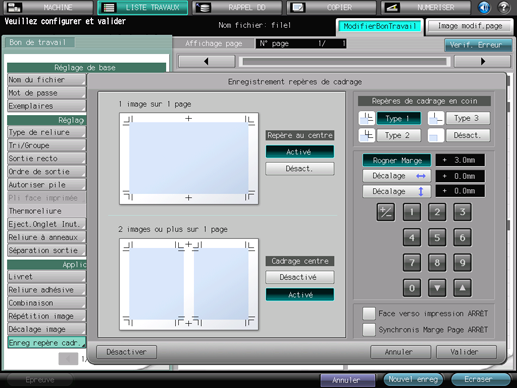Choose Type 3 corner registration marks
The image size is (517, 388).
pyautogui.click(x=467, y=118)
